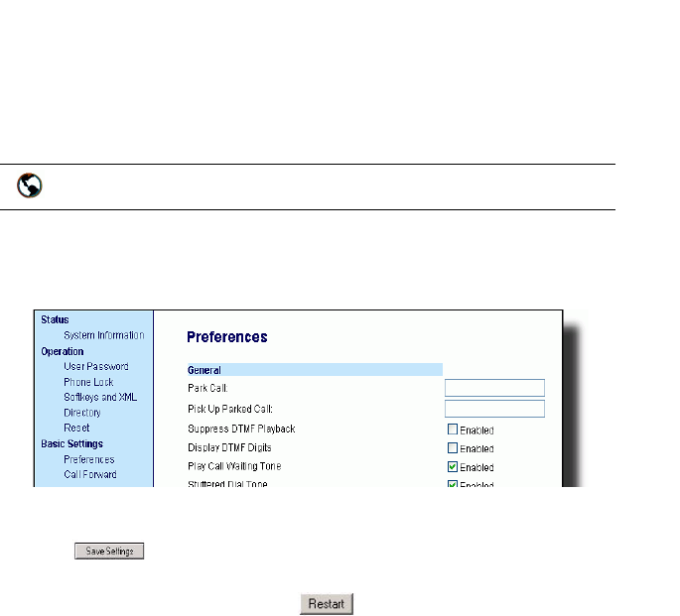This screenshot has width=680, height=616.
Task: Click into the Park Call field
Action: (494, 388)
